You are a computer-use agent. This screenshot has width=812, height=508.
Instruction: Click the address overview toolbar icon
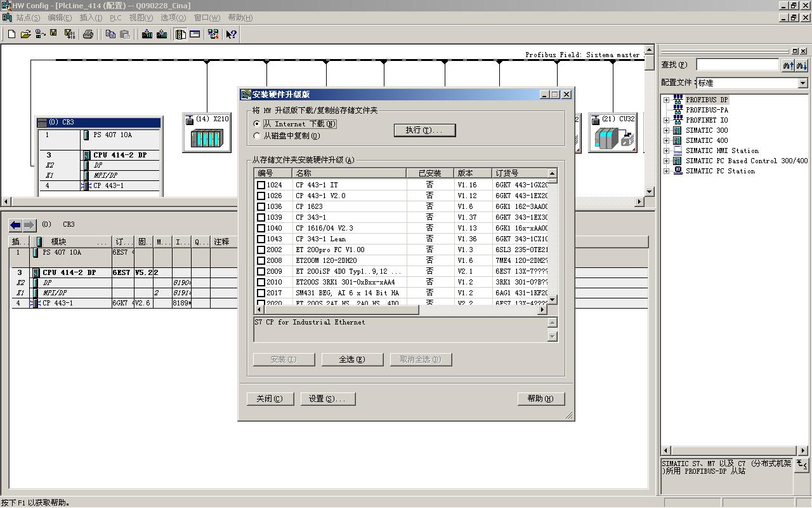tap(195, 34)
